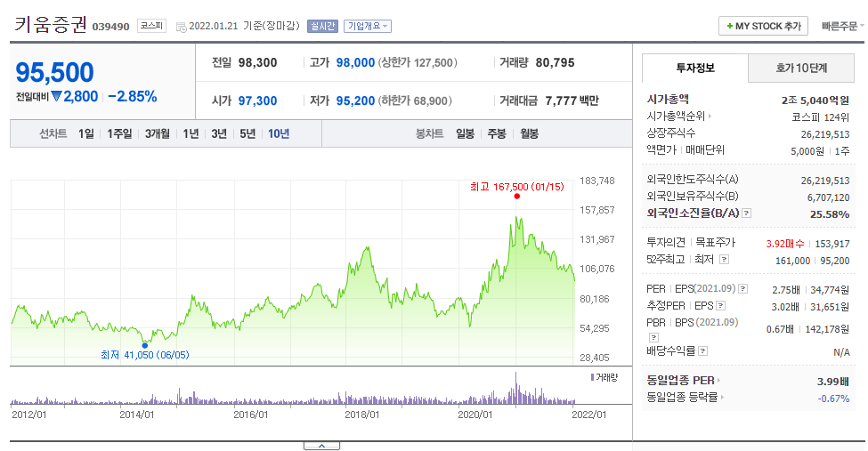Click the 시가총액 value 2조 5,040억원
Screen dimensions: 868x451
click(x=815, y=101)
